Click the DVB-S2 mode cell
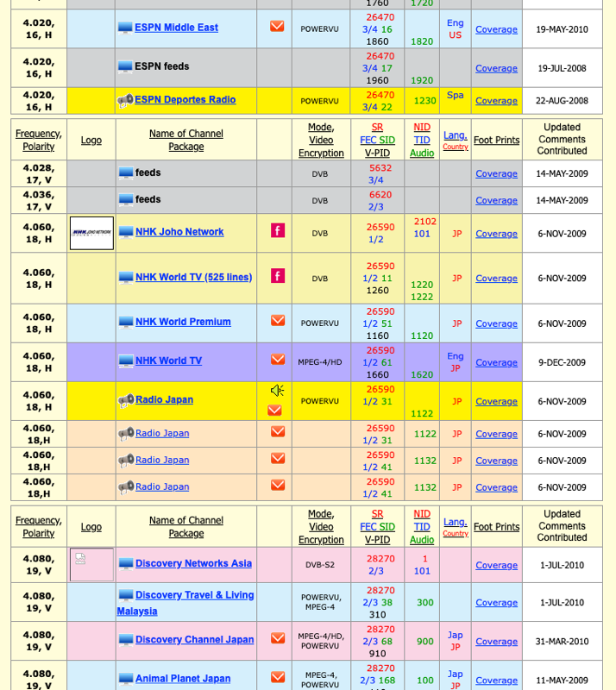Viewport: 616px width, 690px height. click(320, 565)
